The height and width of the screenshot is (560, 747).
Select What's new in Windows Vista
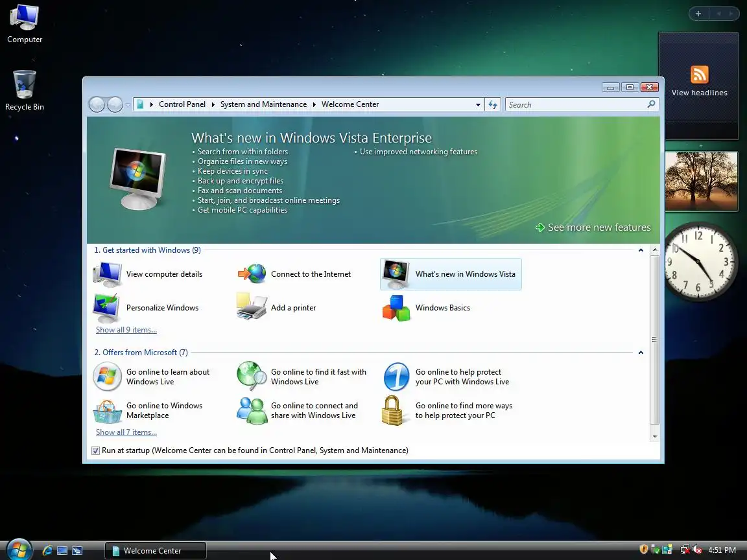coord(451,274)
